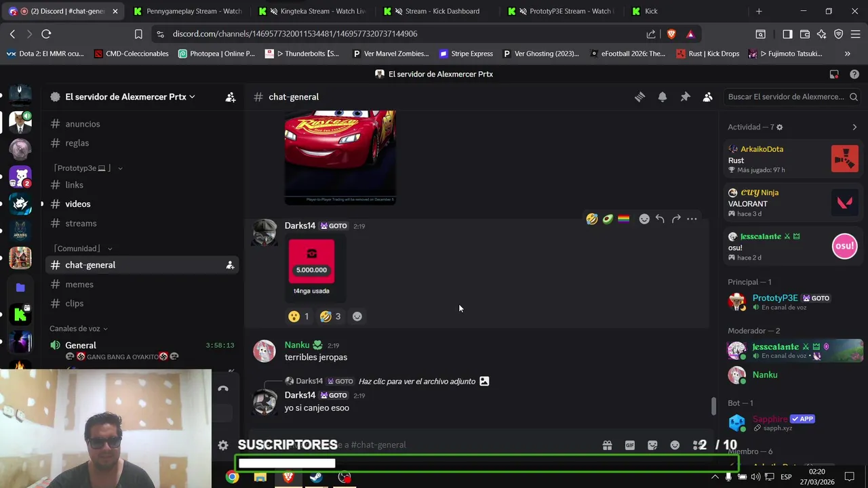
Task: Toggle the member list icon
Action: (x=707, y=97)
